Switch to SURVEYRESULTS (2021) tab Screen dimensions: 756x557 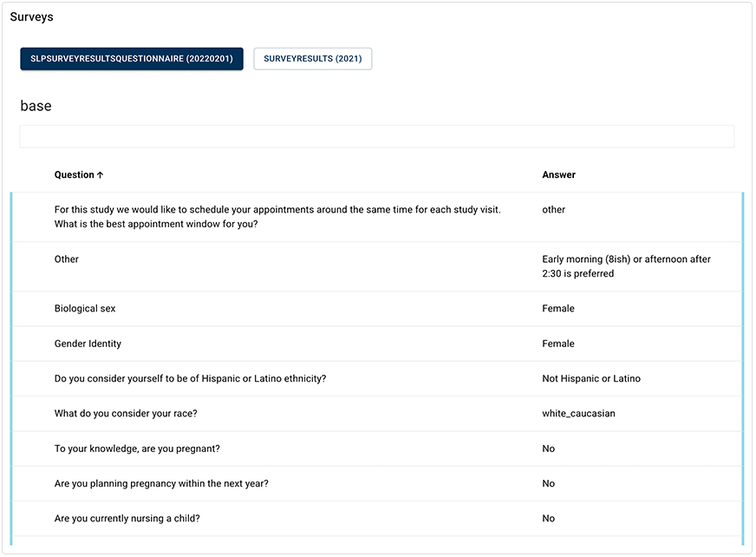tap(312, 59)
